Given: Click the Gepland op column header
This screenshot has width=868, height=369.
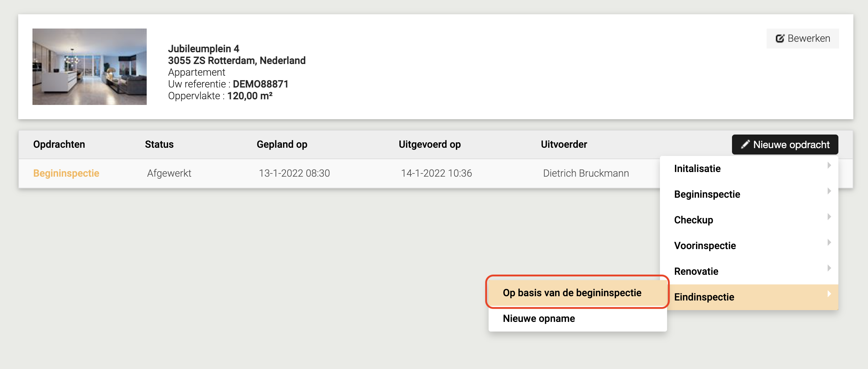Looking at the screenshot, I should click(282, 145).
